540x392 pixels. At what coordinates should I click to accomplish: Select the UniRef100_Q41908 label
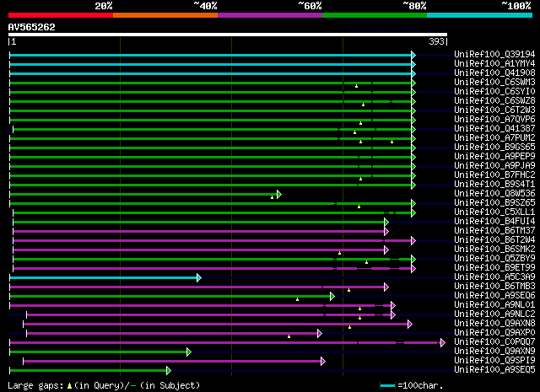coord(494,73)
